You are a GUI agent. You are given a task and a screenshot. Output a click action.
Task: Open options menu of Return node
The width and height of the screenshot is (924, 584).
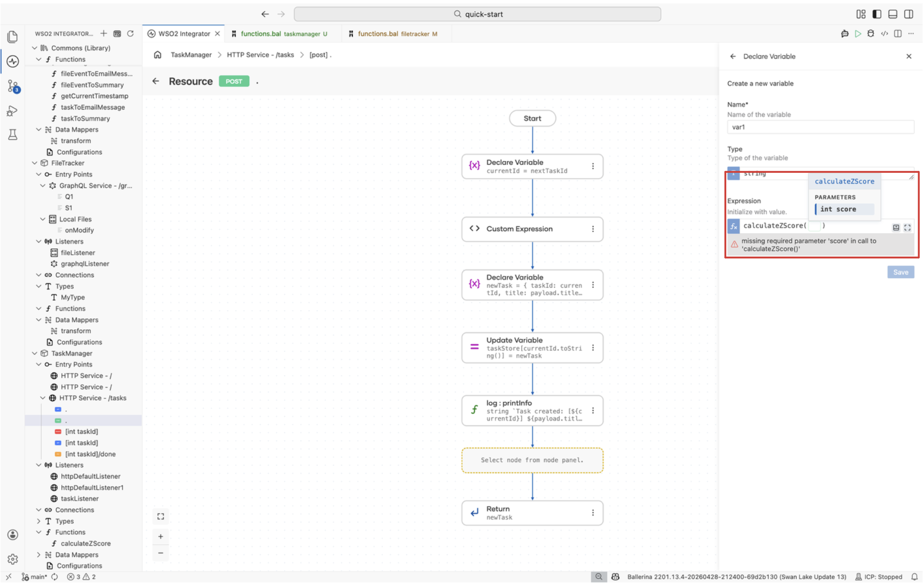tap(593, 513)
